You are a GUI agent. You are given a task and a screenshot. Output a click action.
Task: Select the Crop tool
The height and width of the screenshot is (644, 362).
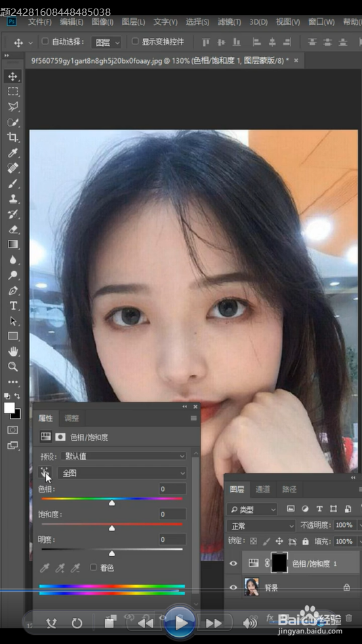12,137
